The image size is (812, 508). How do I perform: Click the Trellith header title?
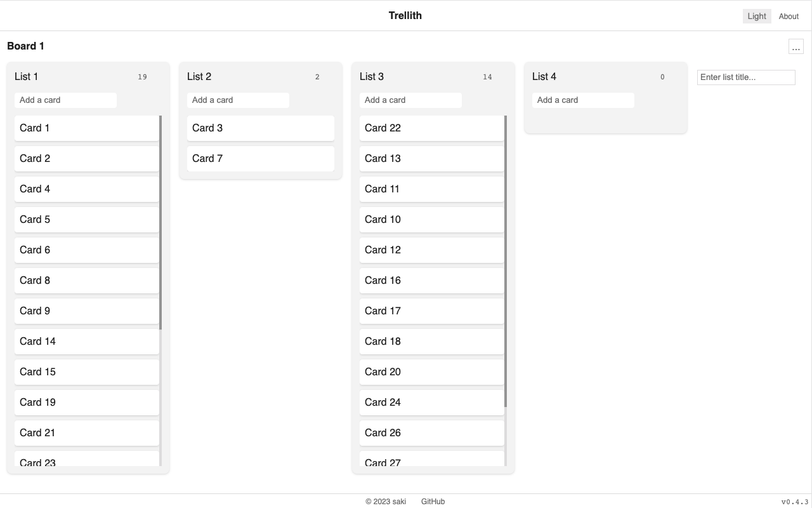[405, 16]
